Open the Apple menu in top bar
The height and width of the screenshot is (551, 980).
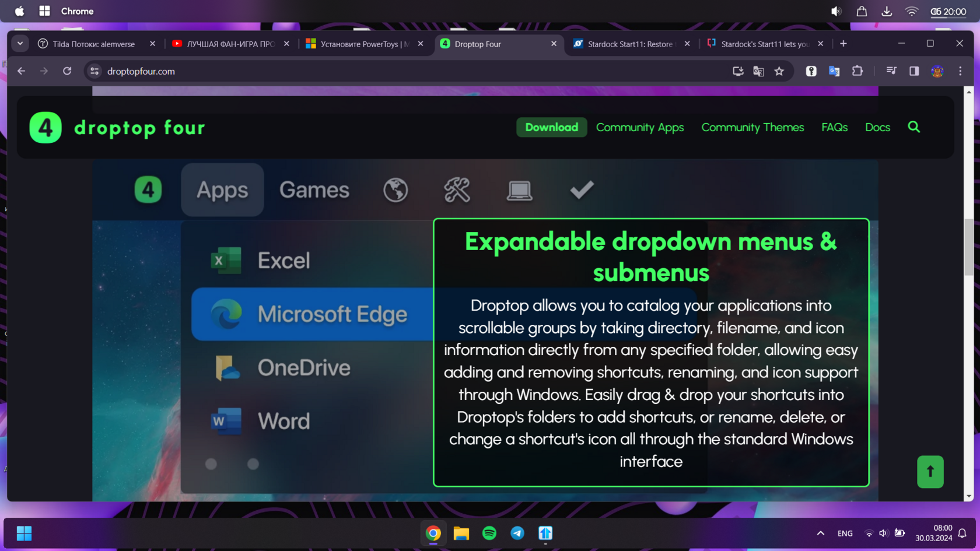(19, 11)
